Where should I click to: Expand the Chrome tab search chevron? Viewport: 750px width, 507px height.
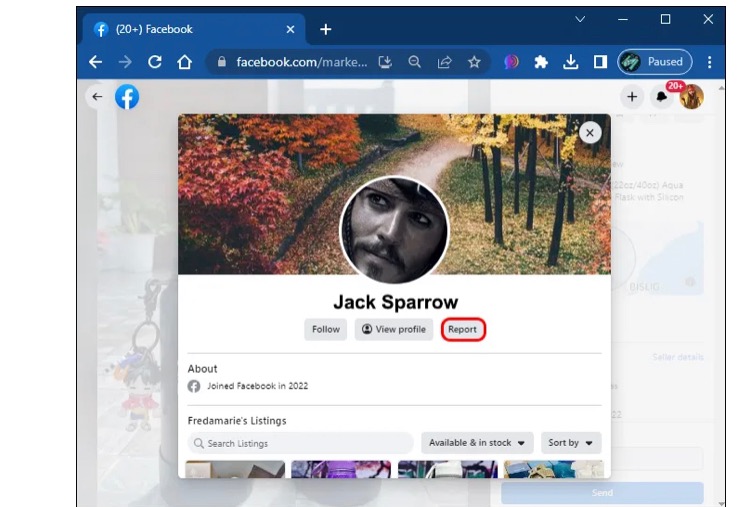coord(580,20)
